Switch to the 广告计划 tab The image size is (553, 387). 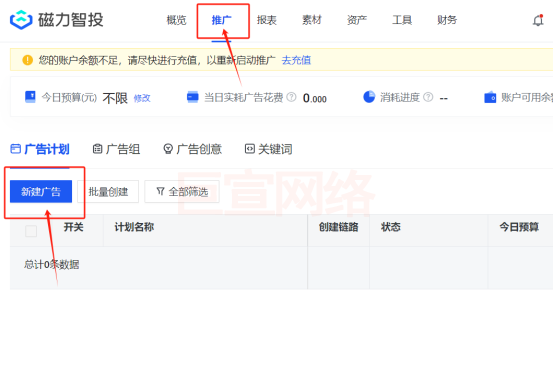(40, 149)
